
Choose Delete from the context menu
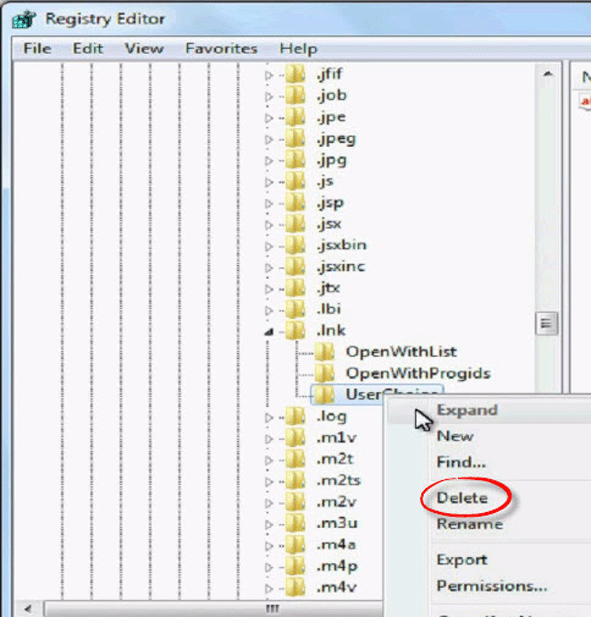point(462,498)
